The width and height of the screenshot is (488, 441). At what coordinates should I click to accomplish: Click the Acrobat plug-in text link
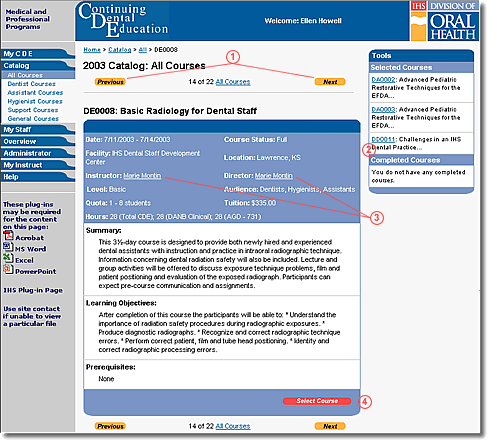pyautogui.click(x=29, y=238)
